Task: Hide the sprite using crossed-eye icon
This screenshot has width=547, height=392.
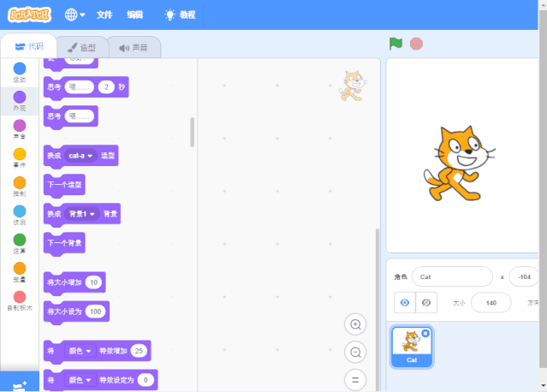Action: (426, 303)
